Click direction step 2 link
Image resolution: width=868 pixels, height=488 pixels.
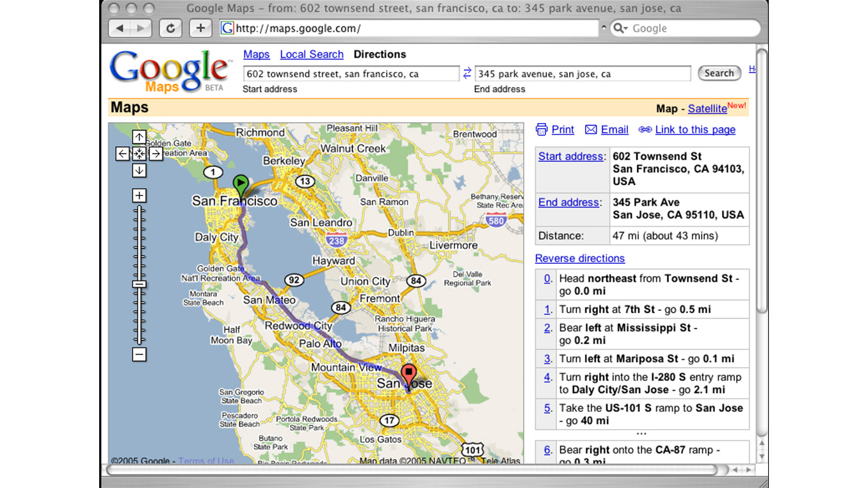point(547,328)
